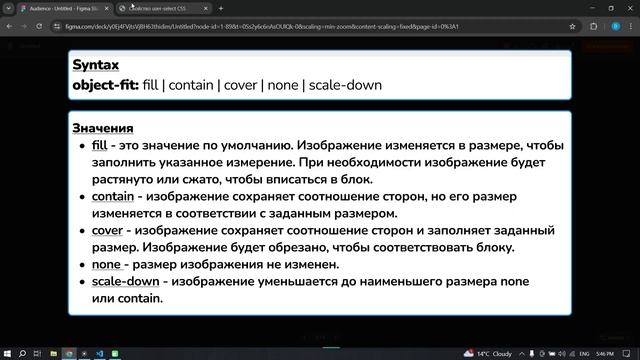Go forward in browser history
Image resolution: width=640 pixels, height=360 pixels.
pos(24,27)
